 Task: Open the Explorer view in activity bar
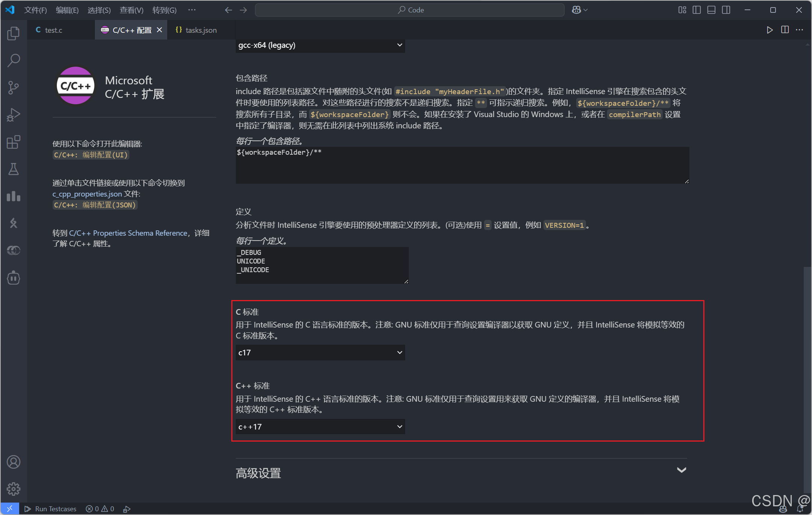(x=14, y=34)
